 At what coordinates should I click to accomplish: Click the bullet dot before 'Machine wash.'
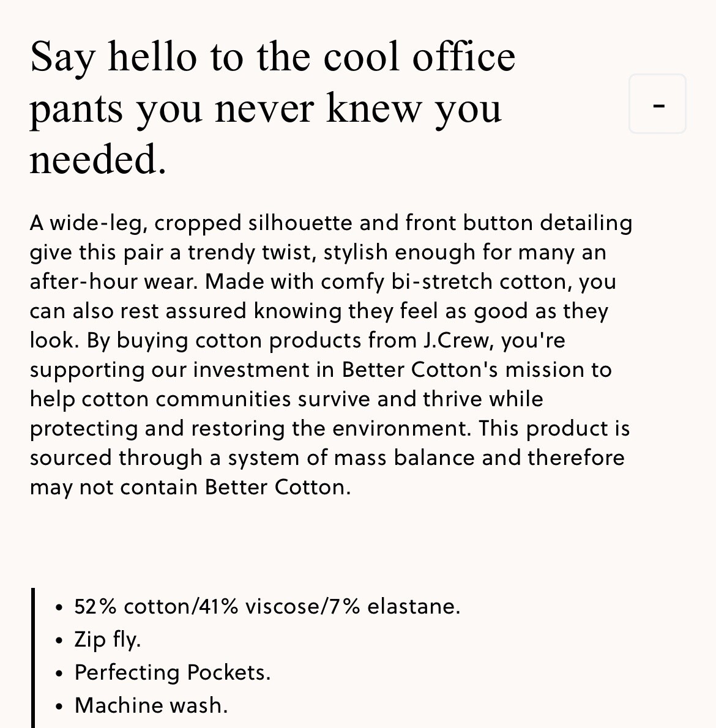tap(59, 707)
